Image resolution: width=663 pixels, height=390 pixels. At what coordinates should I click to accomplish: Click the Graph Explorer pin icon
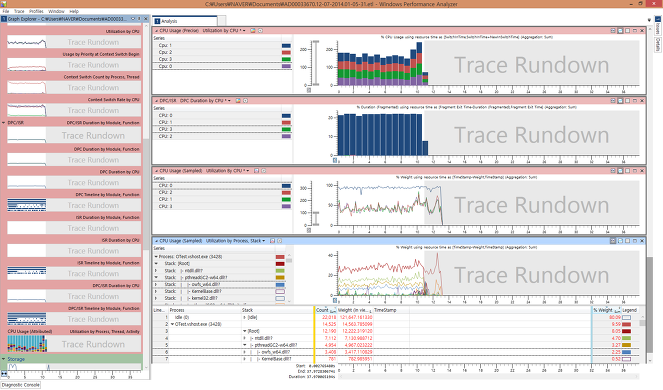(139, 19)
